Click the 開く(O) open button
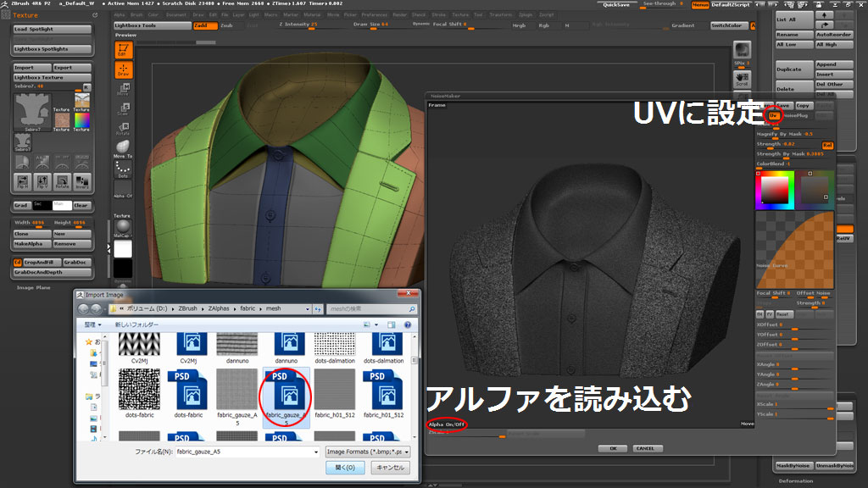The width and height of the screenshot is (868, 488). [345, 468]
